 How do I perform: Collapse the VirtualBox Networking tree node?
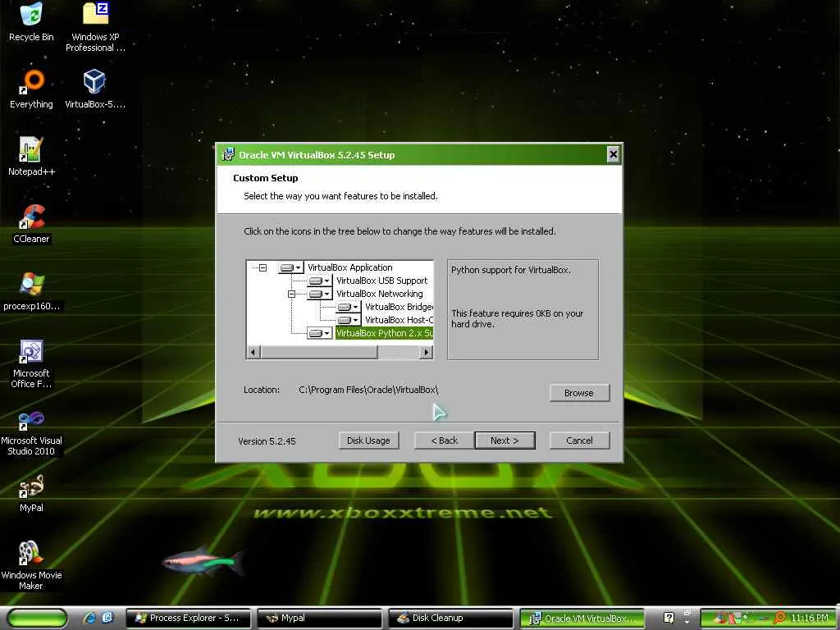coord(291,294)
